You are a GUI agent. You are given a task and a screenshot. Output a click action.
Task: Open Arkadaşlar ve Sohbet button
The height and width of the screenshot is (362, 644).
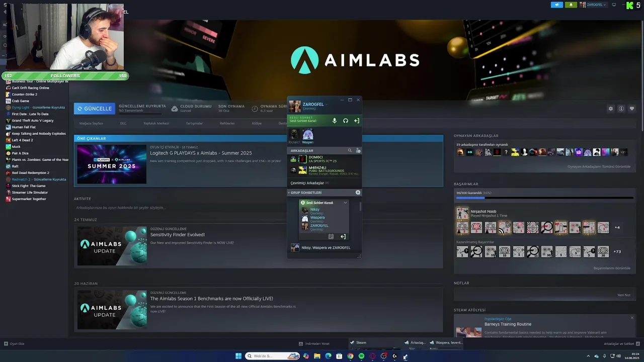point(621,344)
